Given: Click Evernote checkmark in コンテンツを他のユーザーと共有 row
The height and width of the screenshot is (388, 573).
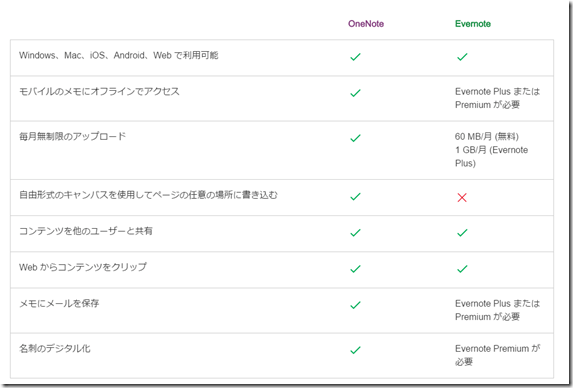Looking at the screenshot, I should [x=462, y=233].
